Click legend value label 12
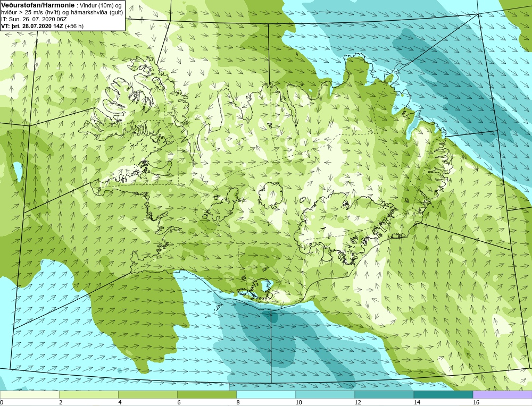 (358, 402)
